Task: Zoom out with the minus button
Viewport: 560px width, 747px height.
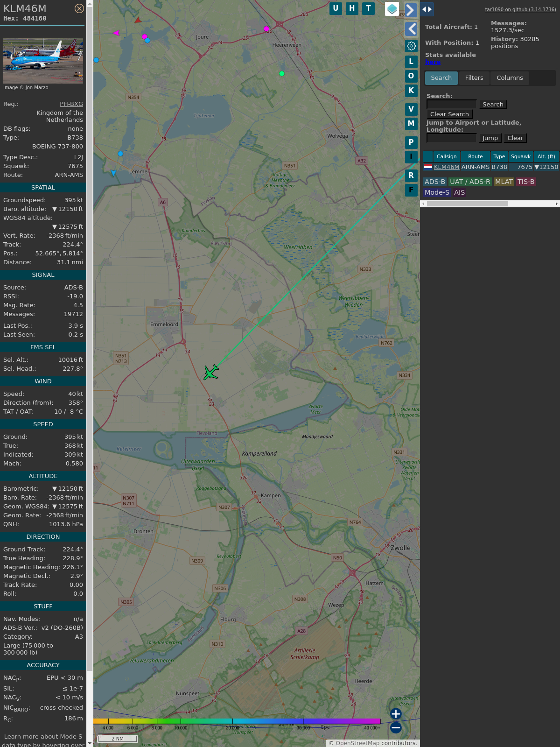Action: [x=396, y=727]
